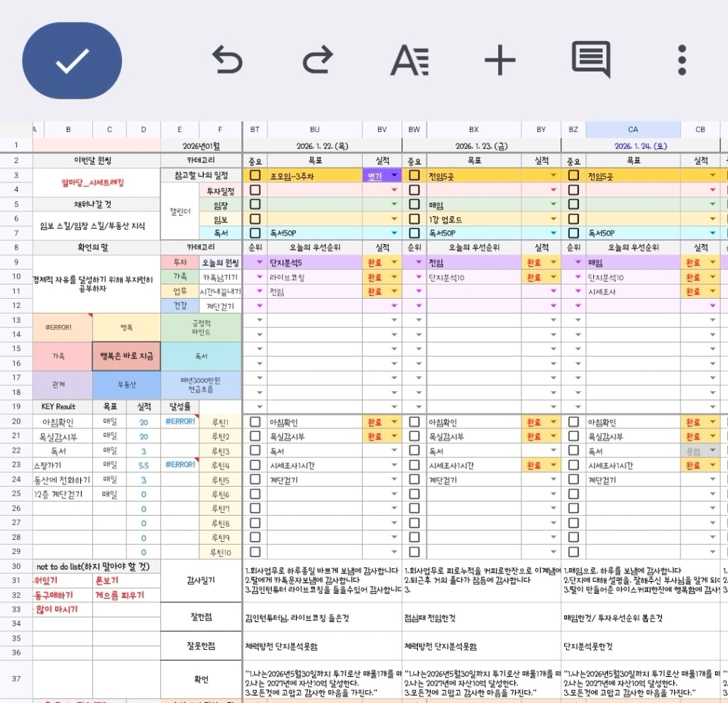Select the light blue 부동산 cell

point(126,384)
